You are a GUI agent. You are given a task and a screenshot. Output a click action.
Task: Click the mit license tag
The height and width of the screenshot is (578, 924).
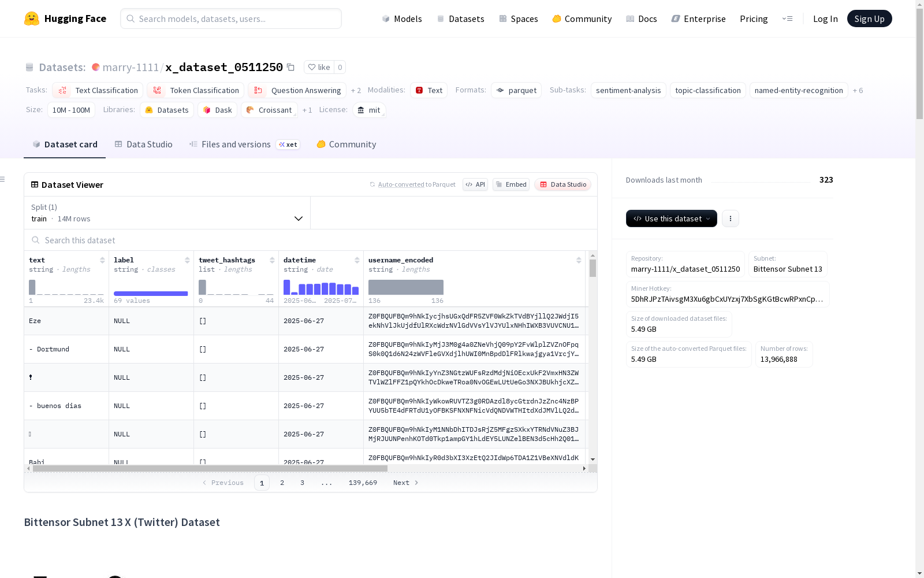(x=368, y=110)
